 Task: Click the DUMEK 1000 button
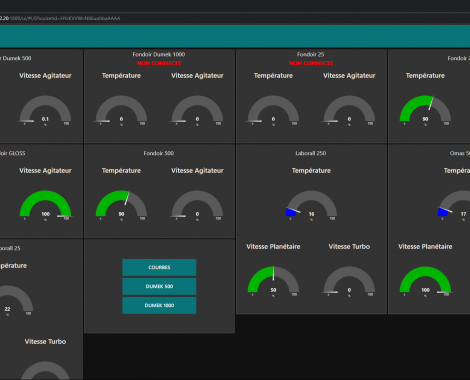pos(159,305)
